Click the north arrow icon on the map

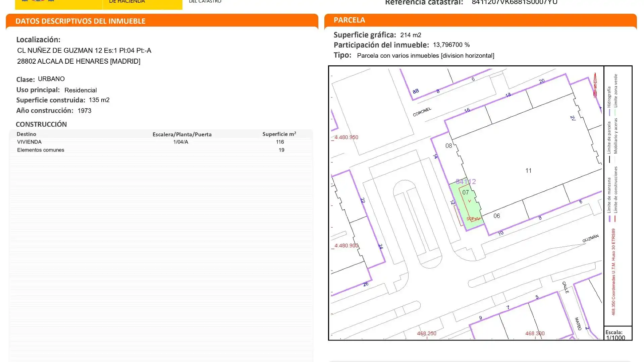pos(595,86)
